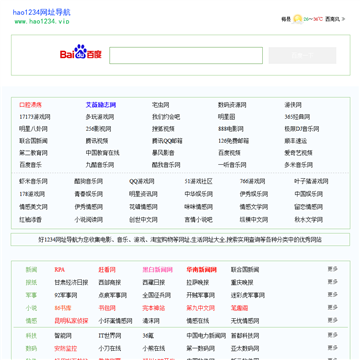Screen dimensions: 360x360
Task: Open the 多米音乐网 link
Action: [298, 165]
